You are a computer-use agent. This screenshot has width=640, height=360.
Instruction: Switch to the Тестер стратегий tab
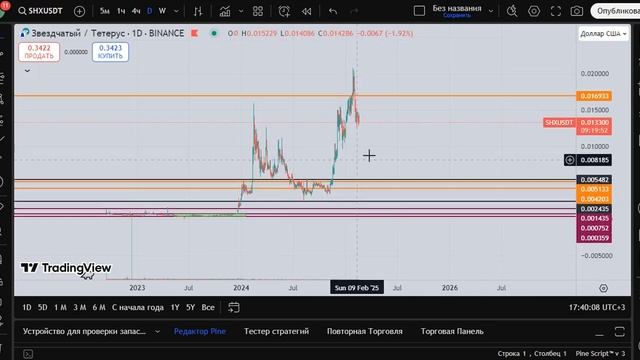276,331
